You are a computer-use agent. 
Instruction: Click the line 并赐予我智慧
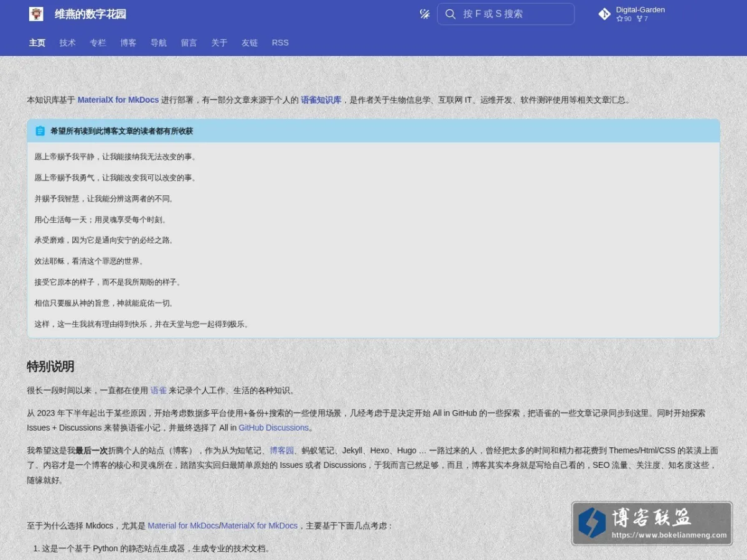(105, 198)
